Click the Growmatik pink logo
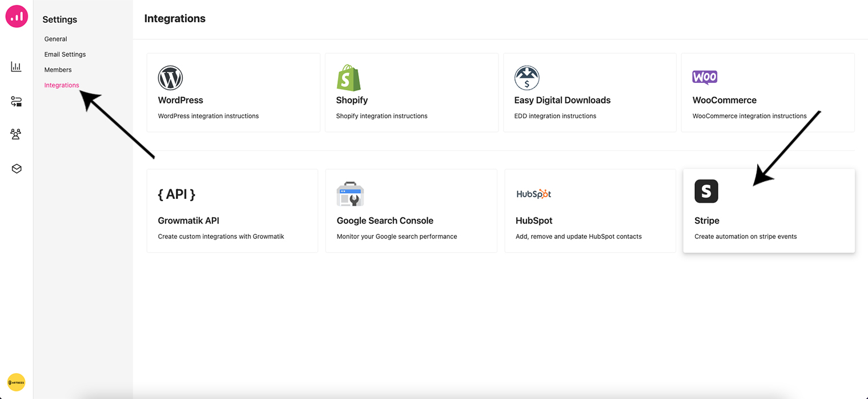 tap(17, 17)
